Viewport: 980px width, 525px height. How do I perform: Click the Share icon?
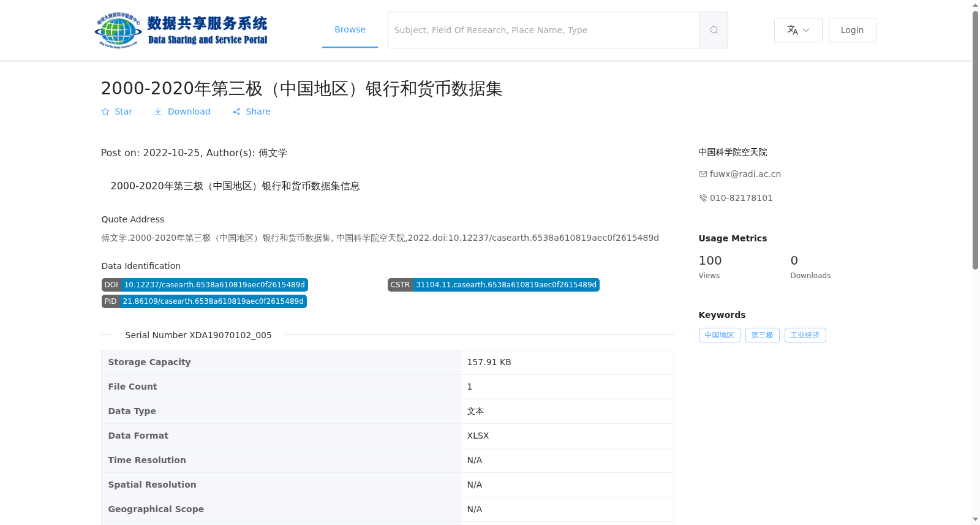coord(236,111)
